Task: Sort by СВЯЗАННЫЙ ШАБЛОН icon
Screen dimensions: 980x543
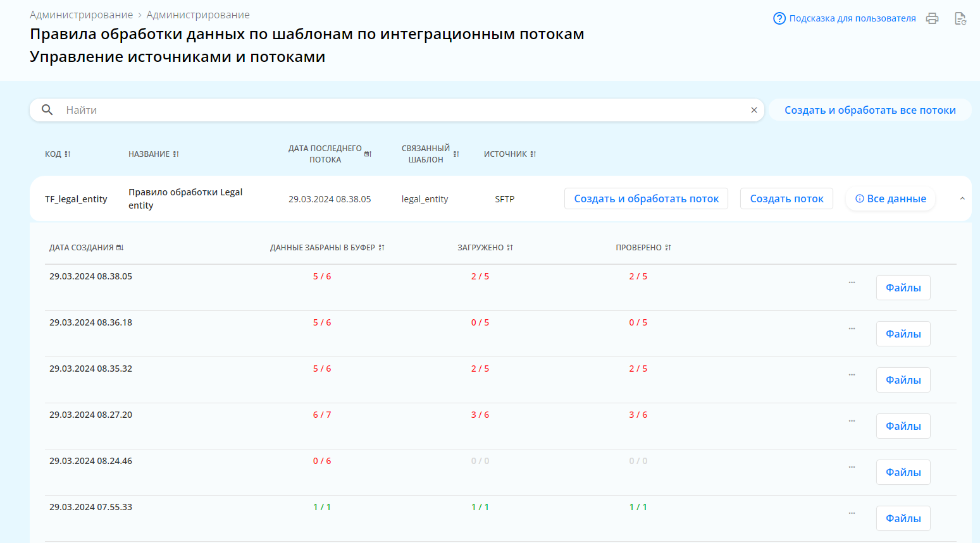Action: point(456,154)
